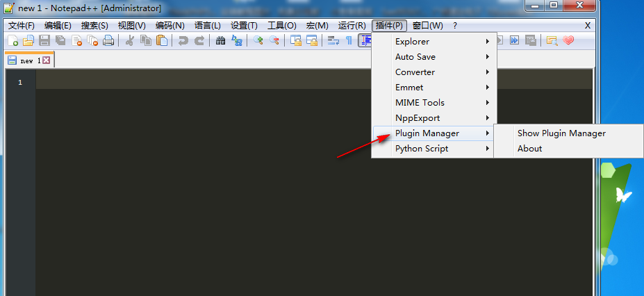This screenshot has height=296, width=644.
Task: Save all open files
Action: tap(60, 40)
